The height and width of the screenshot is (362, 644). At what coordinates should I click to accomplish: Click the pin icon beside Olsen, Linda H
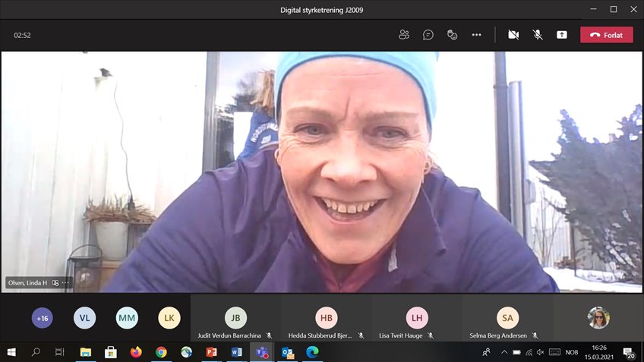coord(55,282)
